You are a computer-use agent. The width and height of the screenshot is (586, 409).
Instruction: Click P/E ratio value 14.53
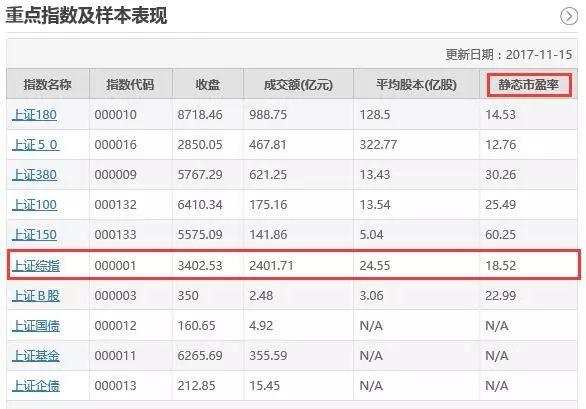click(x=500, y=114)
